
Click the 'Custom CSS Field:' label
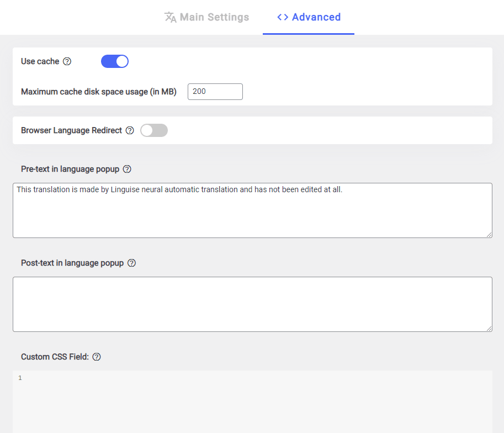click(55, 357)
